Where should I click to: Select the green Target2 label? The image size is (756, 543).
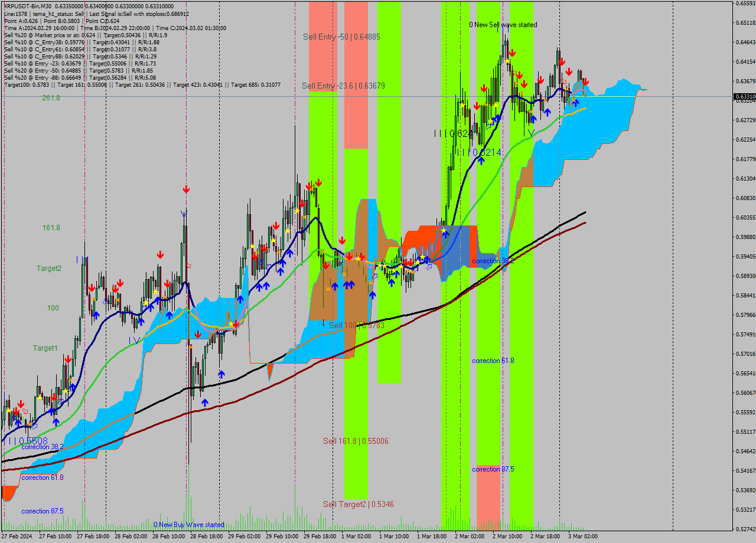coord(48,269)
